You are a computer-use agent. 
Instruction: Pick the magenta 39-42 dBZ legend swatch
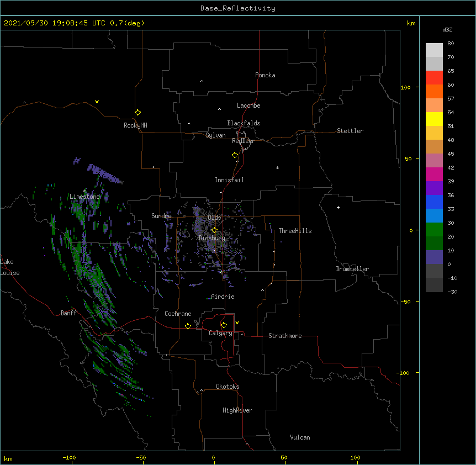point(434,174)
